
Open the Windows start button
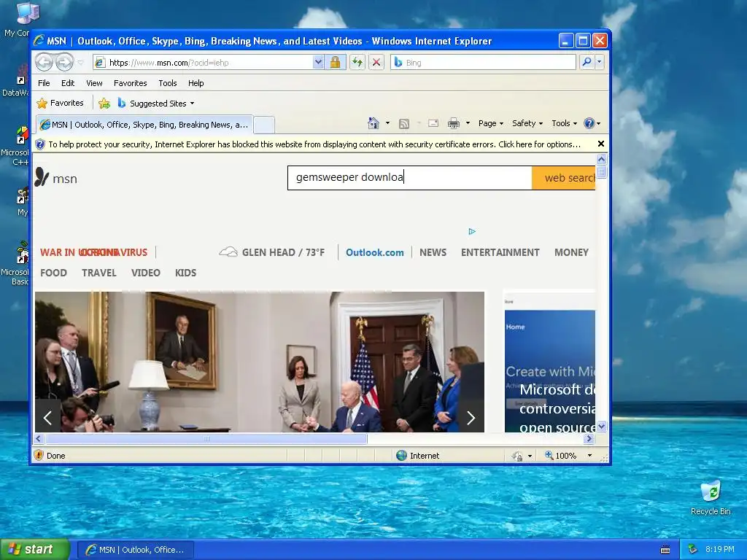tap(34, 550)
